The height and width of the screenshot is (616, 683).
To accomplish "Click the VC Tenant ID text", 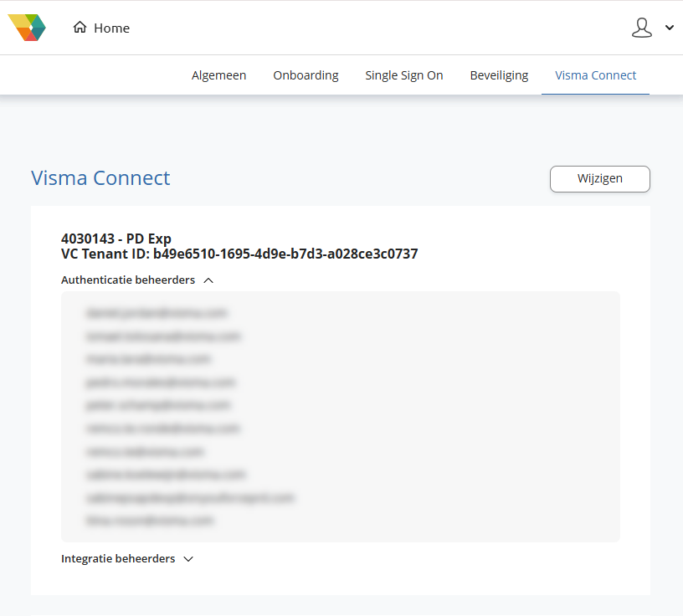I will point(239,254).
